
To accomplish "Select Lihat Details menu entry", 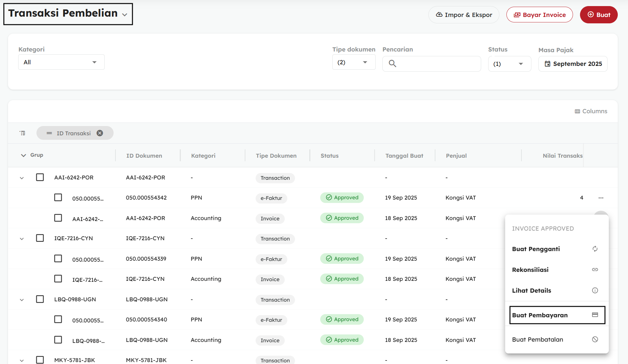I will (532, 290).
